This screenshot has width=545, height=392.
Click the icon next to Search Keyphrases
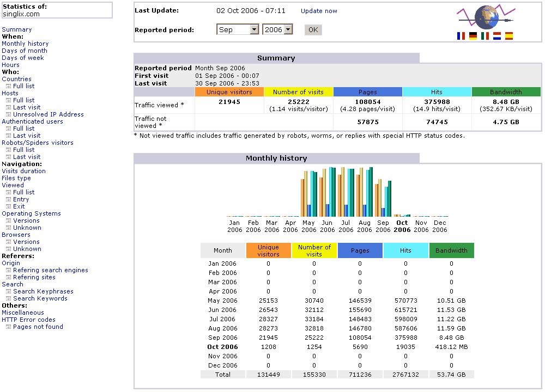click(8, 292)
